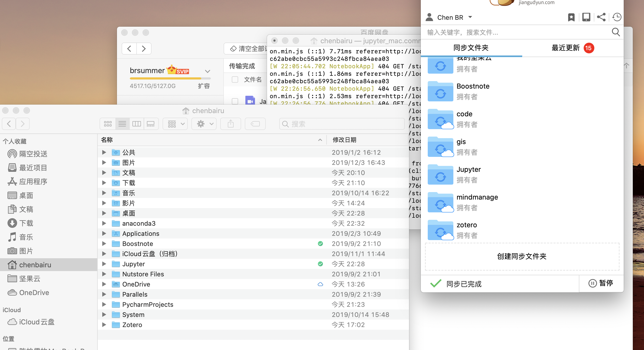Open iCloud Drive in Finder sidebar
Screen dimensions: 644x350
pyautogui.click(x=31, y=322)
